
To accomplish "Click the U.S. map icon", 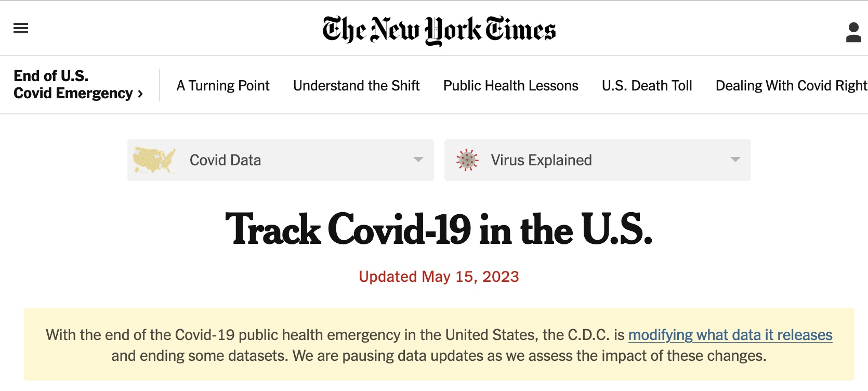I will pos(154,160).
